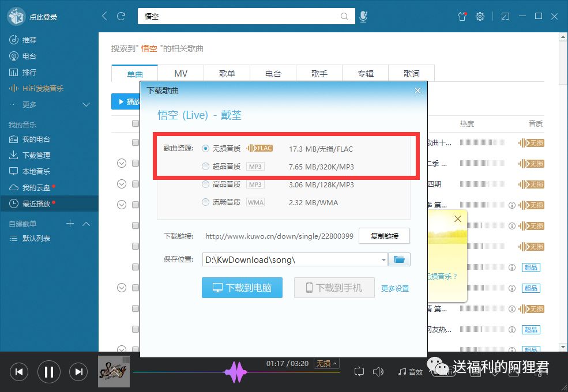568x392 pixels.
Task: Start voice search with the microphone
Action: (363, 16)
